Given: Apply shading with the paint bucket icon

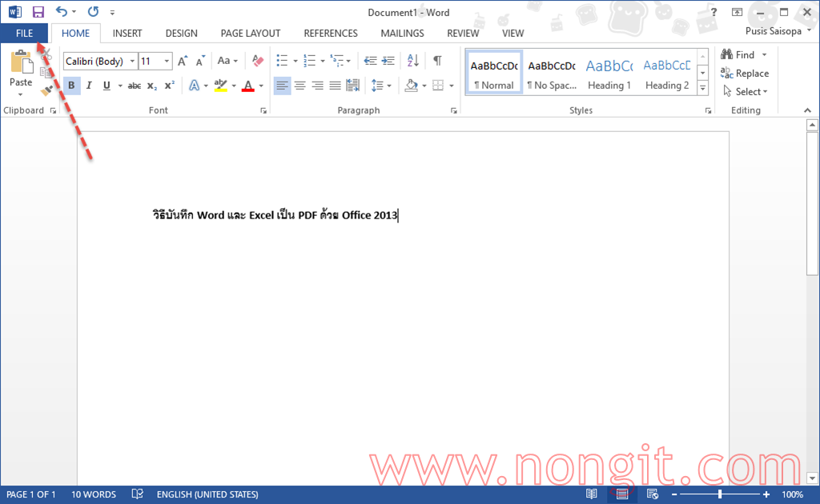Looking at the screenshot, I should (x=412, y=86).
